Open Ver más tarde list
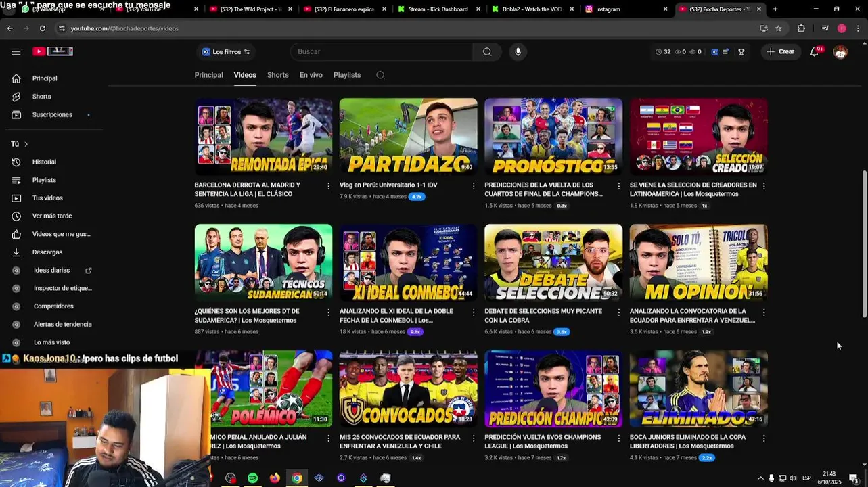868x487 pixels. coord(53,216)
